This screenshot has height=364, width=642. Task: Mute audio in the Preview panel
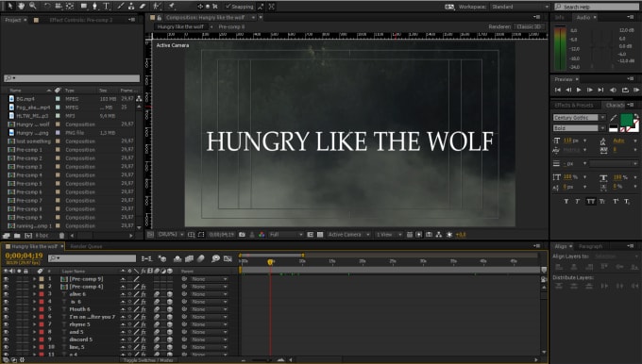(613, 90)
